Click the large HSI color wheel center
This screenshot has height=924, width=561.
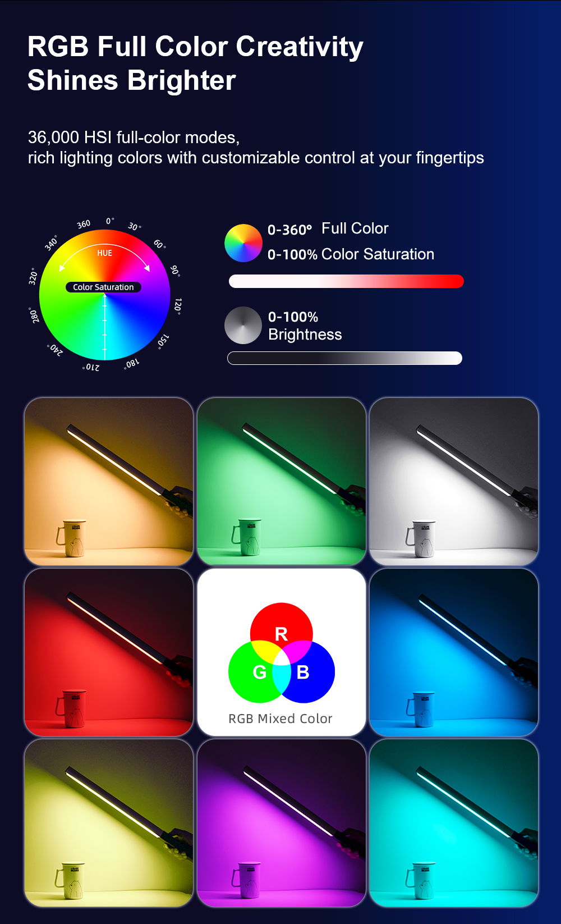pos(104,295)
